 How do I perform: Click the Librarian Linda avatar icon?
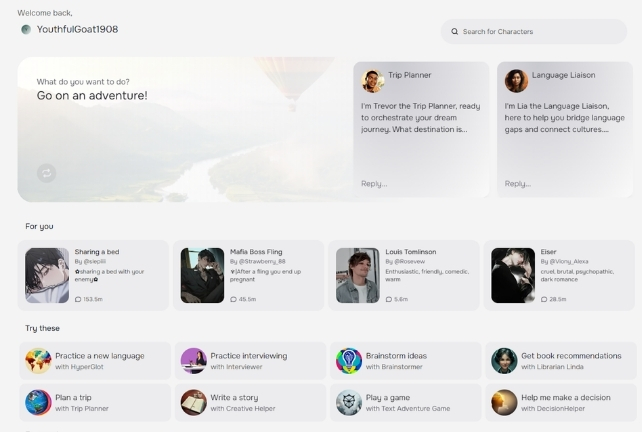[x=504, y=361]
